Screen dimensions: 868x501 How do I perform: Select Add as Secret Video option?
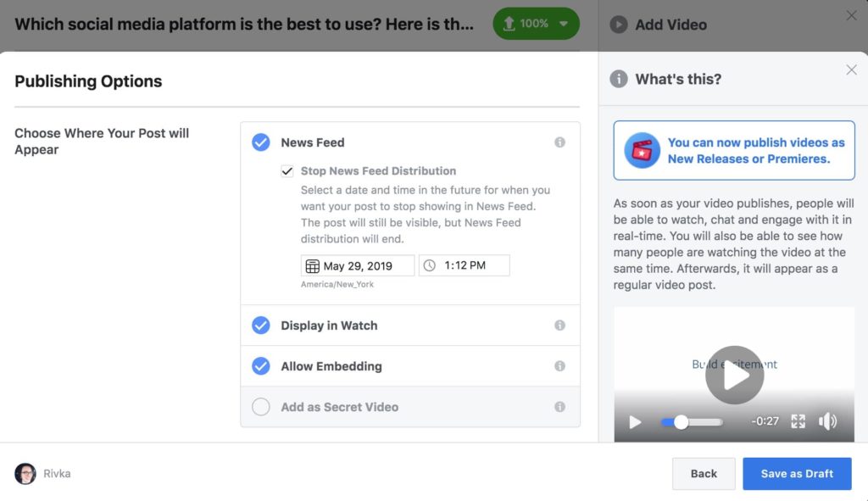[261, 407]
